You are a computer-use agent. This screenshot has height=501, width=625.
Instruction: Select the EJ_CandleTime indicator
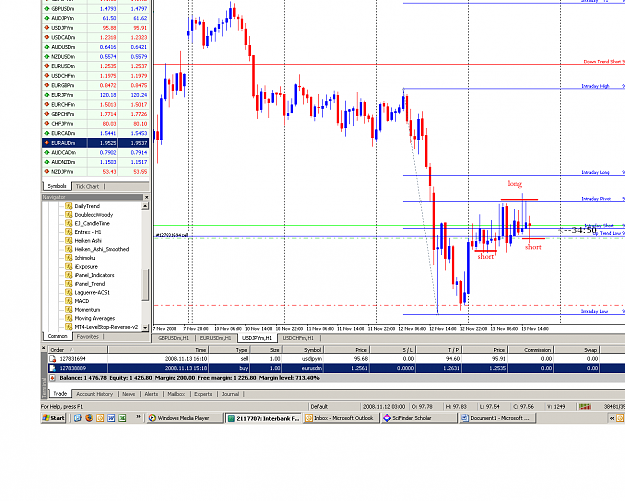pos(92,224)
